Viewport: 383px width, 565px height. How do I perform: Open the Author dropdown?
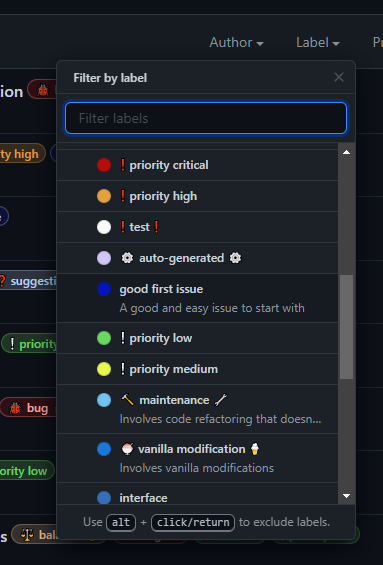(x=236, y=43)
